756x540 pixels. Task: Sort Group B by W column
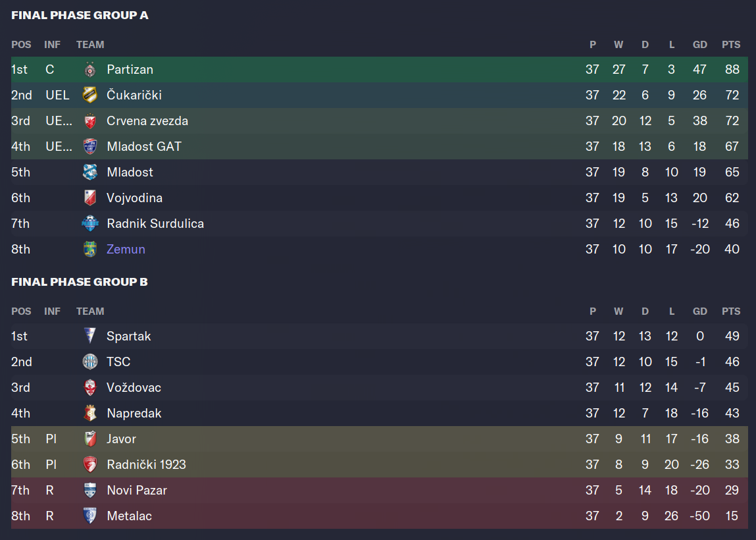point(618,311)
